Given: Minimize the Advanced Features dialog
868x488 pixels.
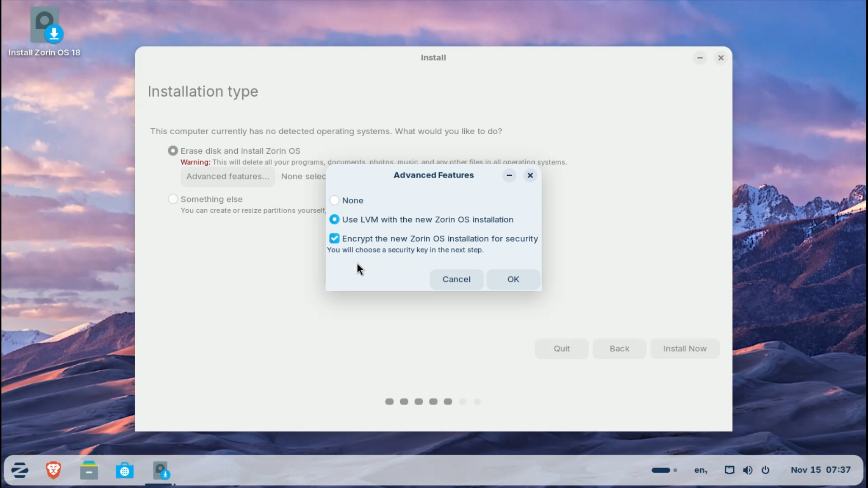Looking at the screenshot, I should (x=509, y=175).
